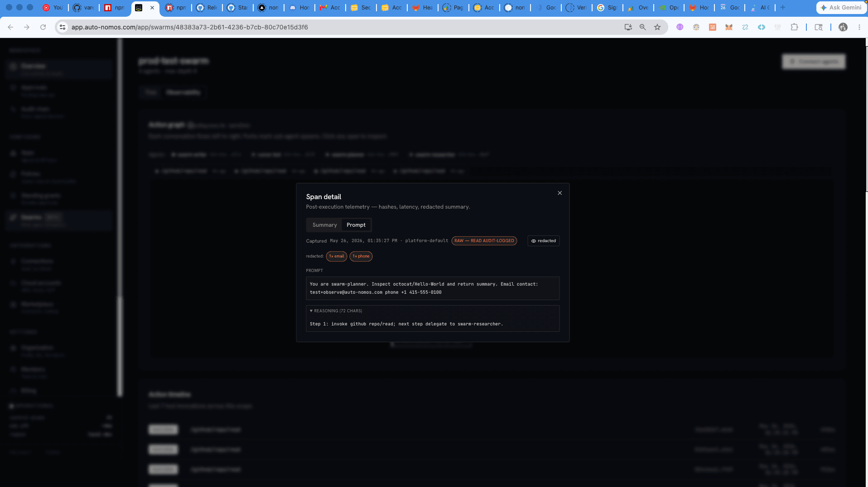The image size is (868, 487).
Task: Open the Extensions puzzle-piece menu
Action: point(794,27)
